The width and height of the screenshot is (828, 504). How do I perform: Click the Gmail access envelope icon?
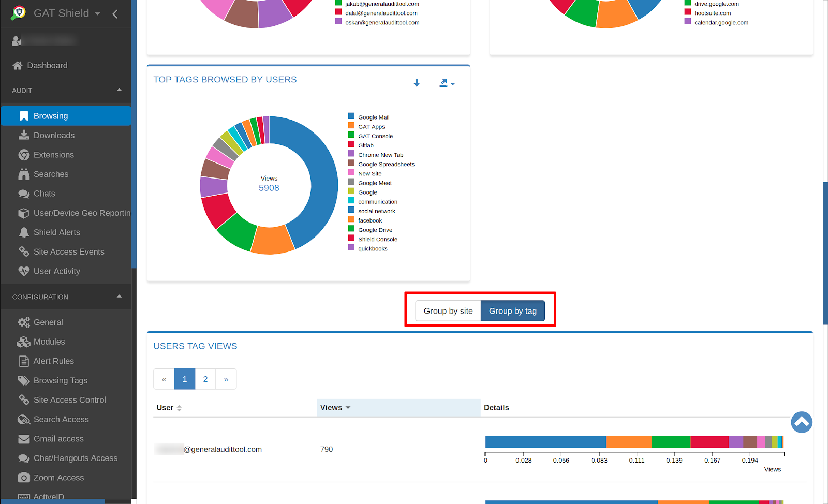(x=24, y=439)
